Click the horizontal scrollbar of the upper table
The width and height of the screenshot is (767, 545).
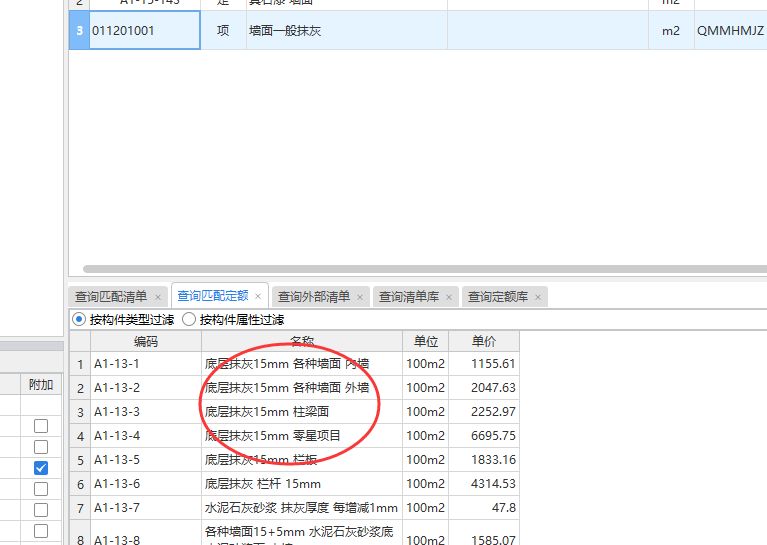(425, 269)
